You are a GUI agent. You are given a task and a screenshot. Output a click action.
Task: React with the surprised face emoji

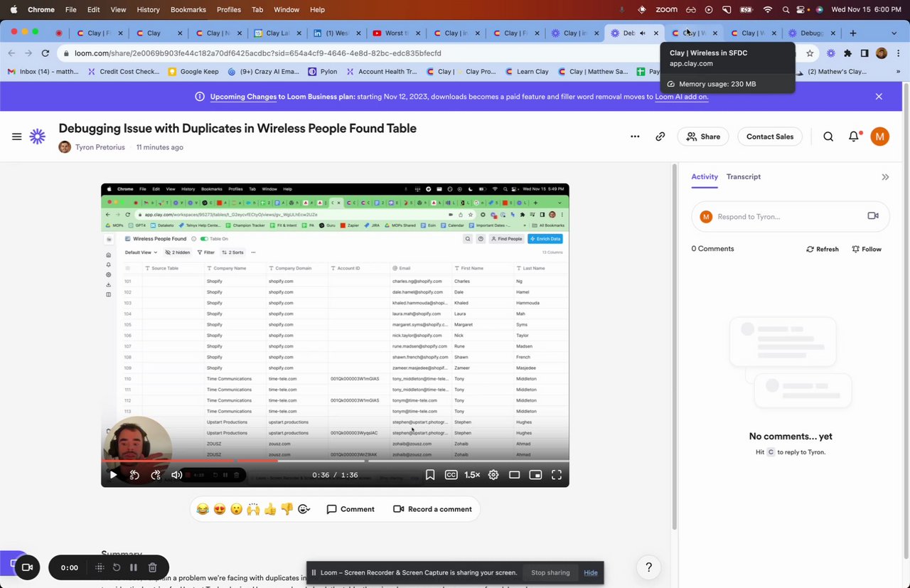point(236,509)
